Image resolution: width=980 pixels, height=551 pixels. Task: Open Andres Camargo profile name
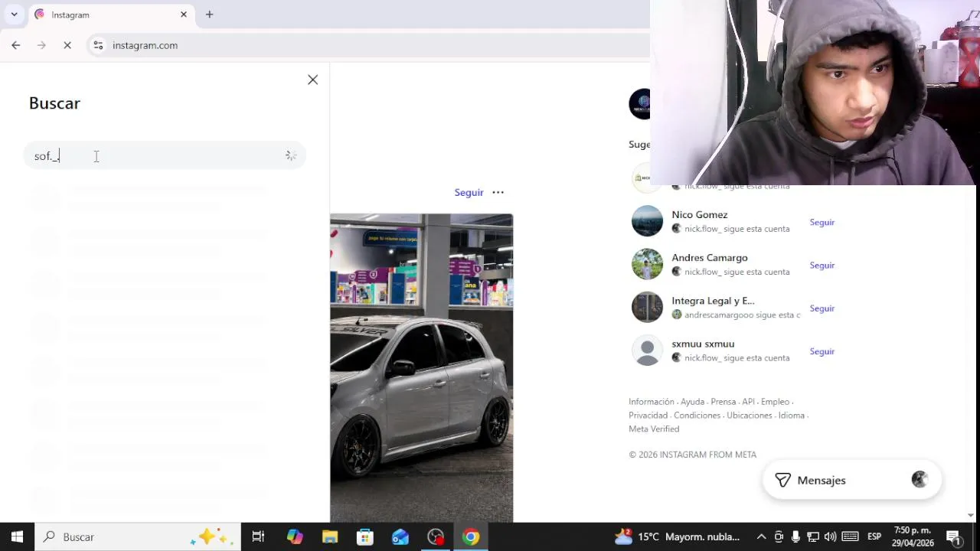[x=710, y=258]
